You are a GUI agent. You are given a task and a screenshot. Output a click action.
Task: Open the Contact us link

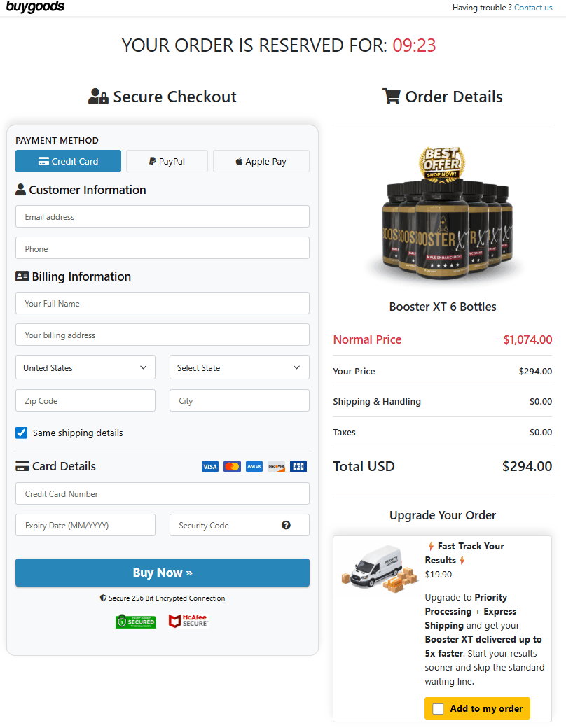[533, 8]
